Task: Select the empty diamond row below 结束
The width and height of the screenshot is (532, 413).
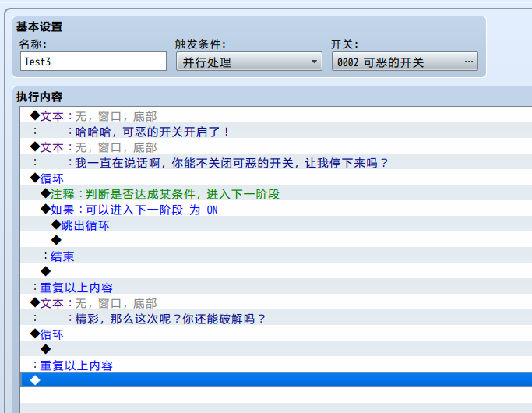Action: [277, 271]
